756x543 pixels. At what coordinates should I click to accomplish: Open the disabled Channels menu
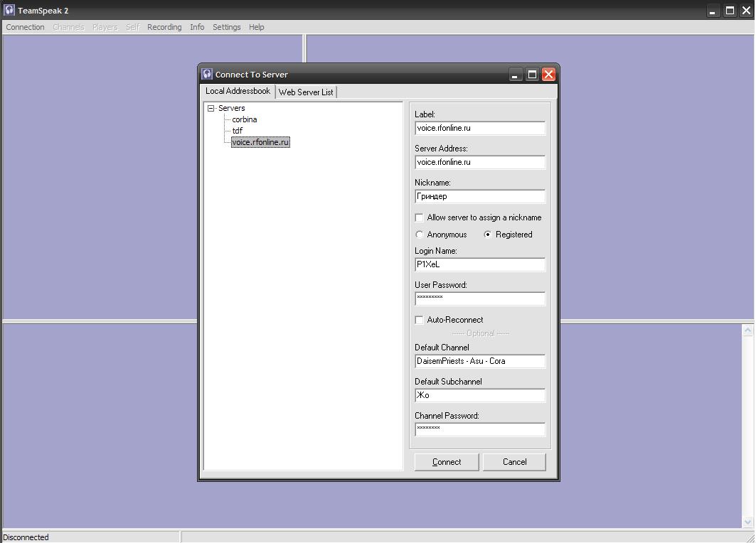click(68, 27)
